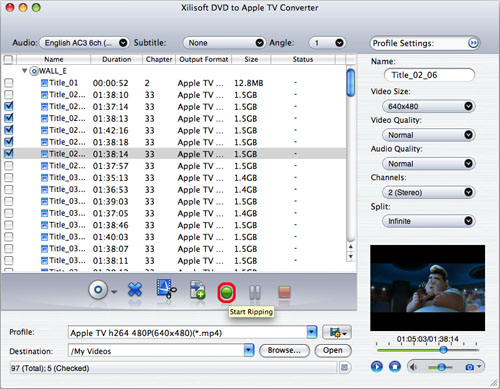The height and width of the screenshot is (389, 500).
Task: Click the volume slider knob
Action: pos(441,367)
